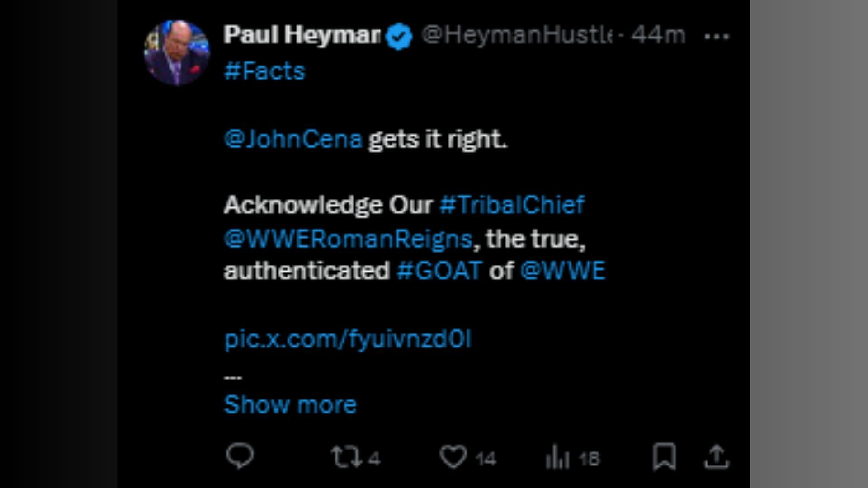
Task: Visit the @JohnCena mention
Action: click(x=293, y=139)
